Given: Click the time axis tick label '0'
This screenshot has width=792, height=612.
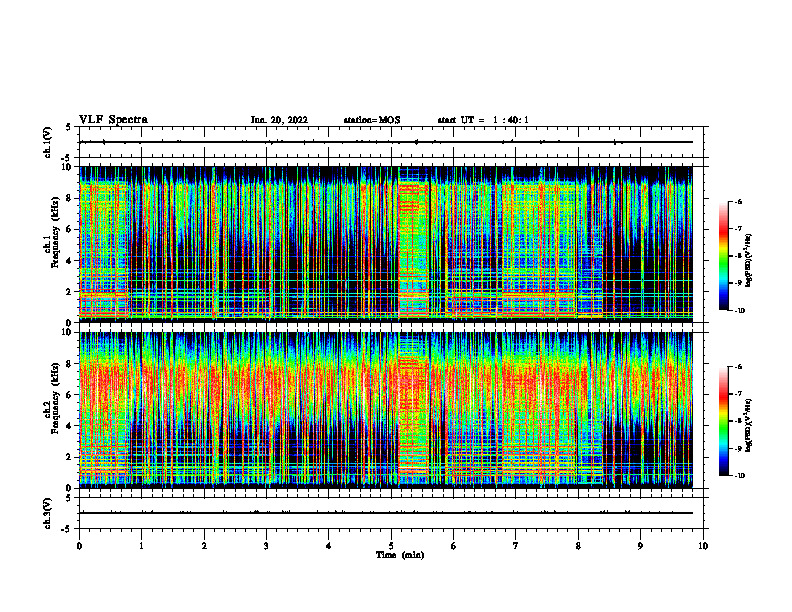Looking at the screenshot, I should coord(79,546).
